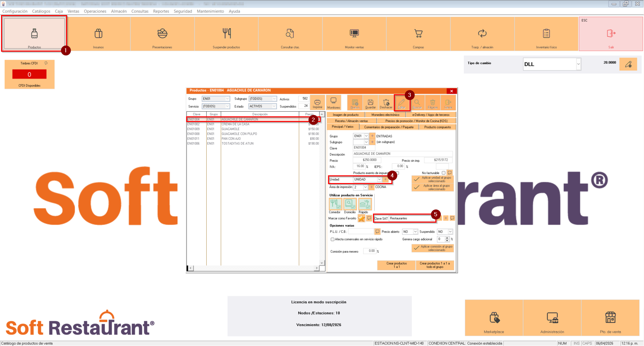Viewport: 644px width, 346px height.
Task: Open the Suspendido dropdown
Action: (x=450, y=232)
